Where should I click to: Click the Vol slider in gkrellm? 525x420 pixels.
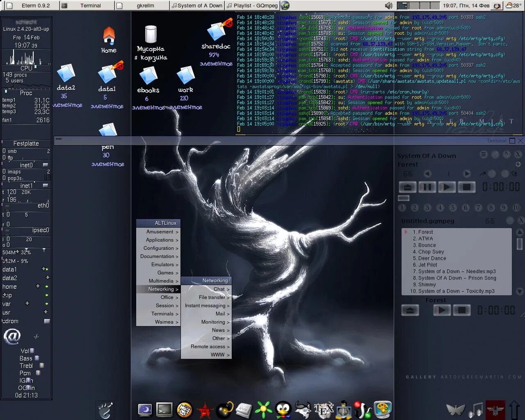(x=32, y=351)
